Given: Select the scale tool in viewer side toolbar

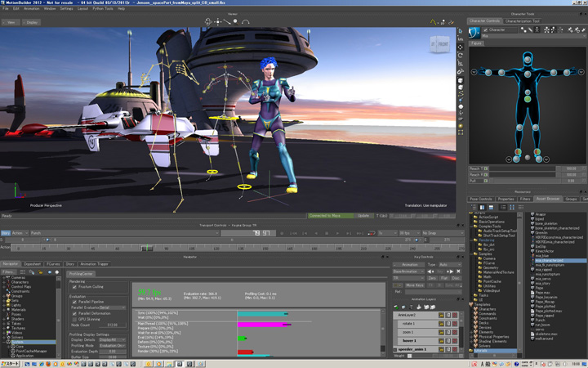Looking at the screenshot, I should (461, 63).
